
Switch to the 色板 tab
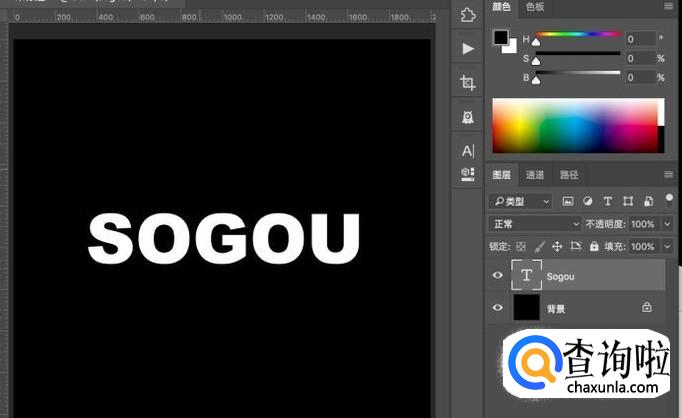535,7
